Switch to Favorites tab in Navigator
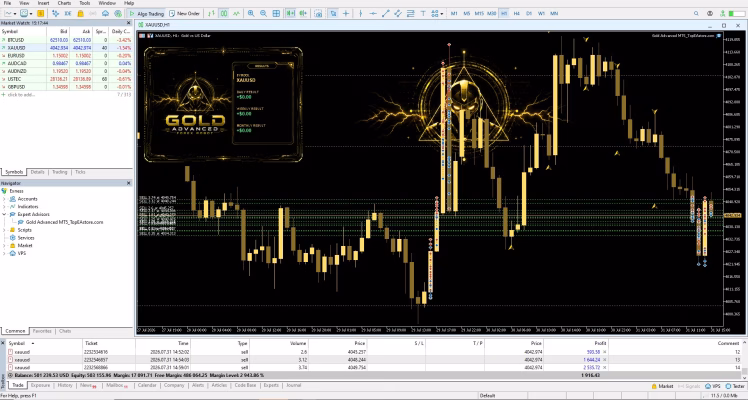748x400 pixels. (42, 331)
